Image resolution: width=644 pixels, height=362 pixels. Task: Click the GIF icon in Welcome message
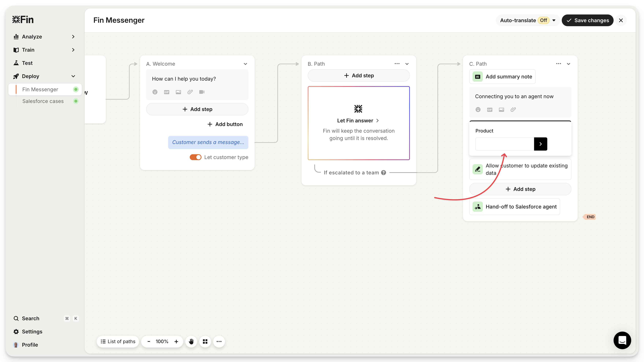(166, 92)
